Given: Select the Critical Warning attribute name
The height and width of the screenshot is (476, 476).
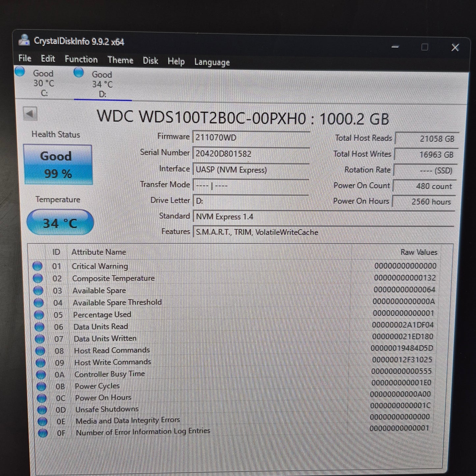Looking at the screenshot, I should pos(100,266).
